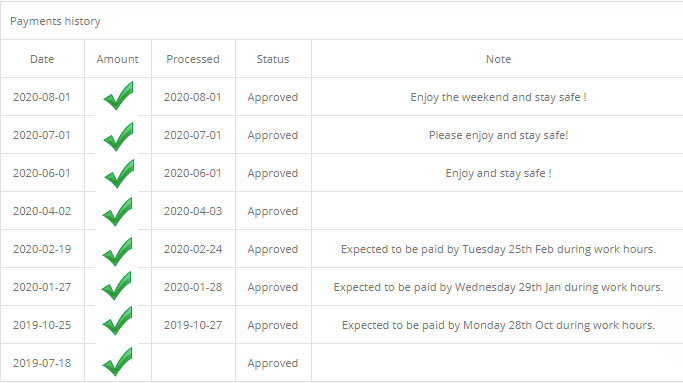The height and width of the screenshot is (383, 683).
Task: Click the Status column header
Action: click(x=273, y=59)
